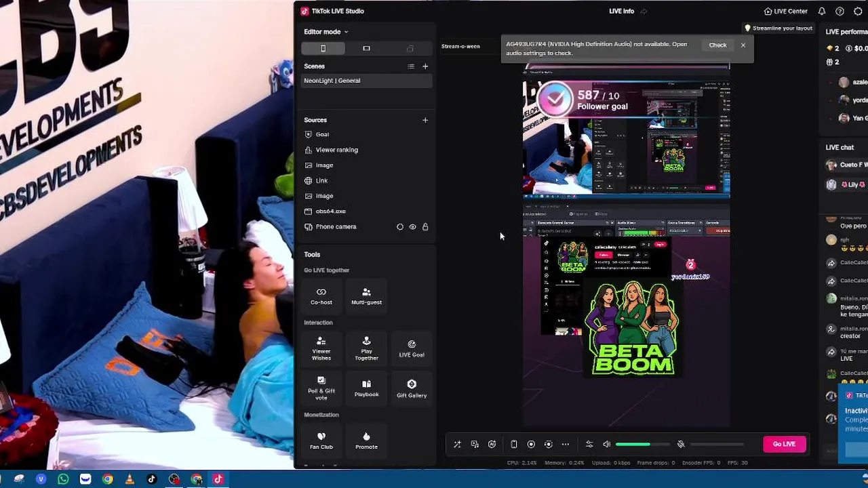Click Check in the audio notification

point(717,45)
